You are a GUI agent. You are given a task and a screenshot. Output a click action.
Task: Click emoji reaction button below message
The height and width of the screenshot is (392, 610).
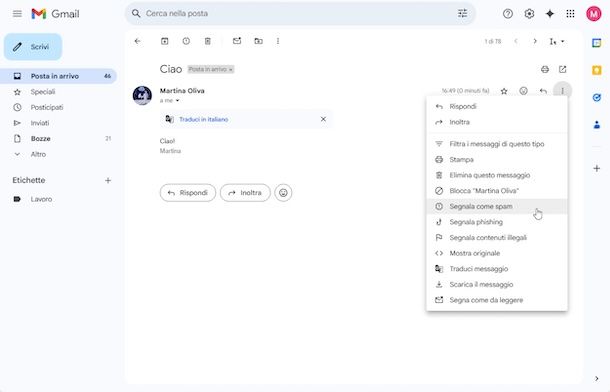[x=283, y=193]
